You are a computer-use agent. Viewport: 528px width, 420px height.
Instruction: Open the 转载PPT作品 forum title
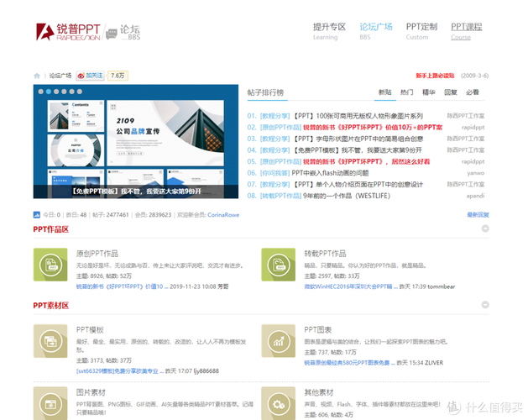click(325, 254)
